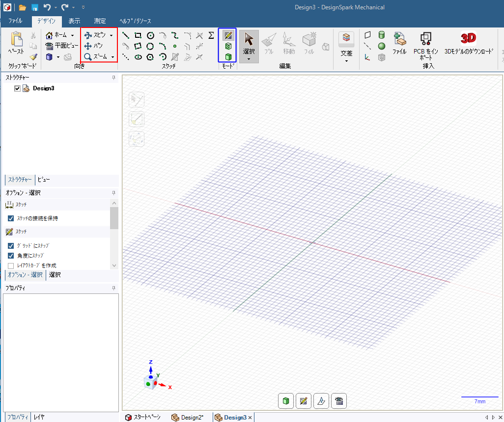Select the Point sketch tool

point(175,46)
